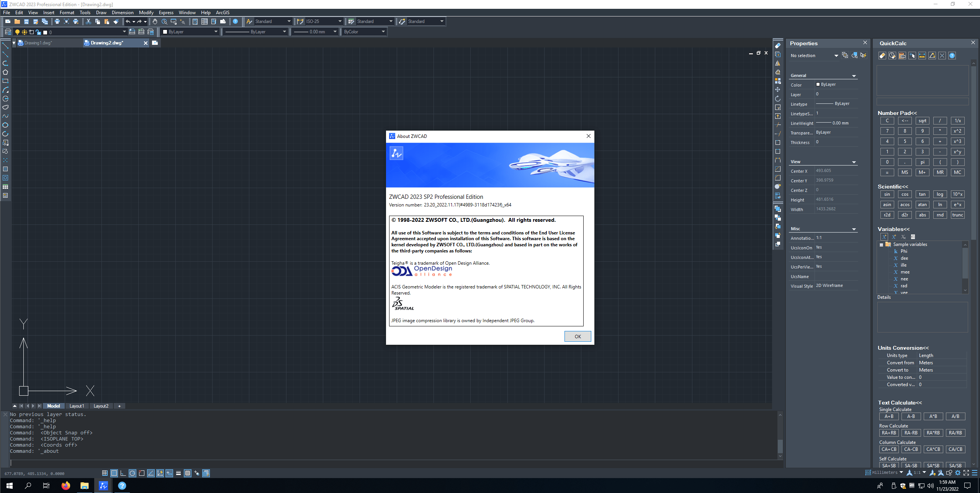Click the Pan (hand) tool icon
The image size is (980, 493).
155,21
